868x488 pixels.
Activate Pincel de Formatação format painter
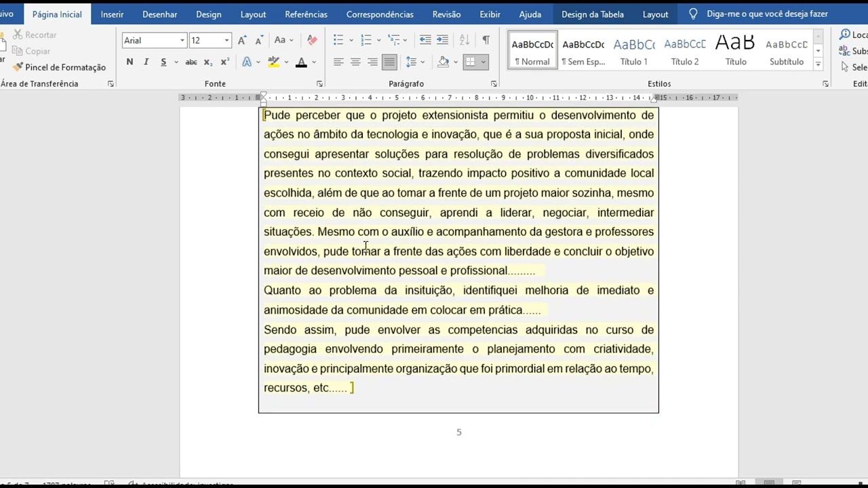(59, 67)
